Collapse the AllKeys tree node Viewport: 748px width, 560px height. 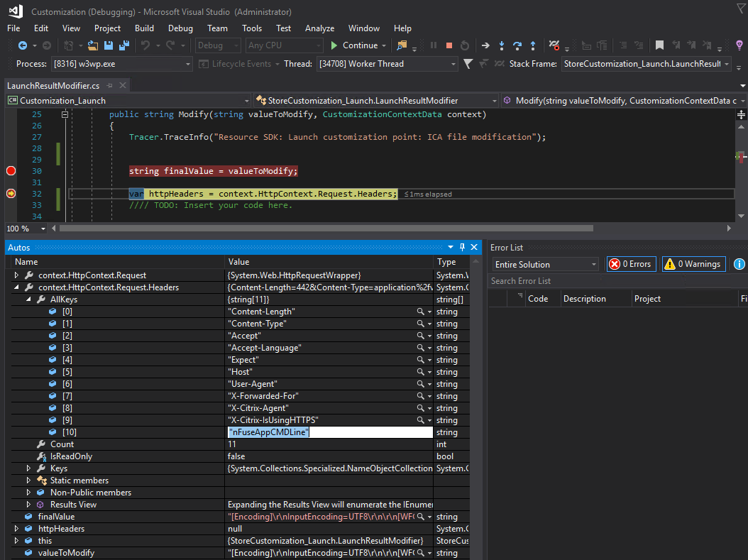click(x=29, y=300)
